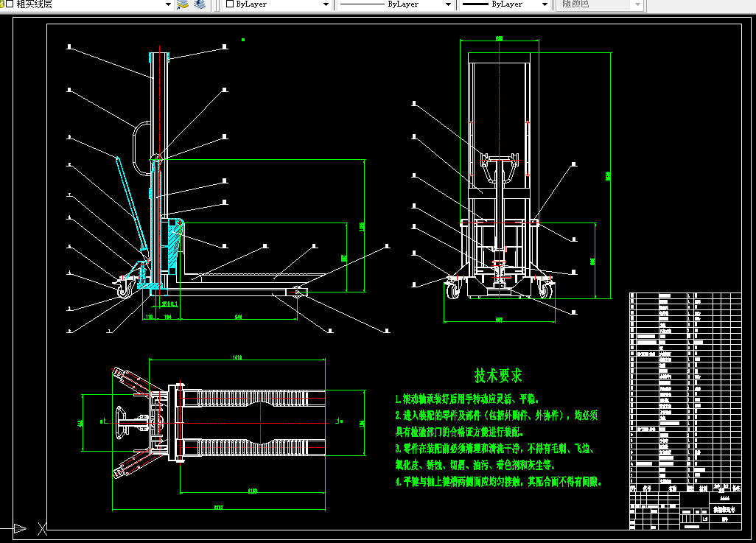The height and width of the screenshot is (543, 756).
Task: Select text line starting 氧化皮、锈蚀
Action: point(475,465)
